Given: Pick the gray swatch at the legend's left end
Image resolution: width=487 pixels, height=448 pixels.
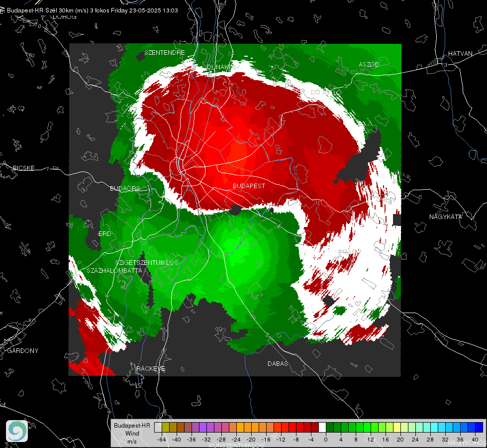Looking at the screenshot, I should (158, 427).
